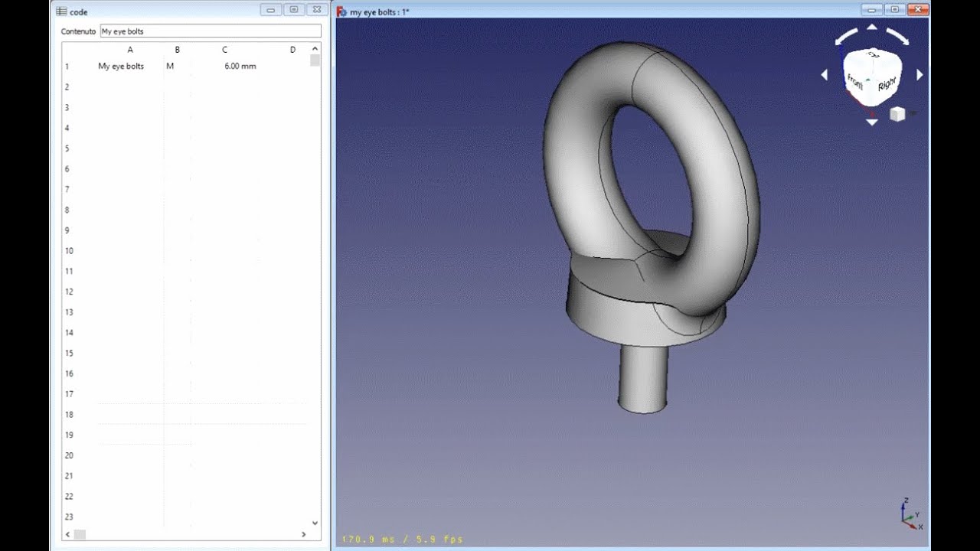Click the Top face of the navigation cube
This screenshot has width=980, height=551.
873,57
